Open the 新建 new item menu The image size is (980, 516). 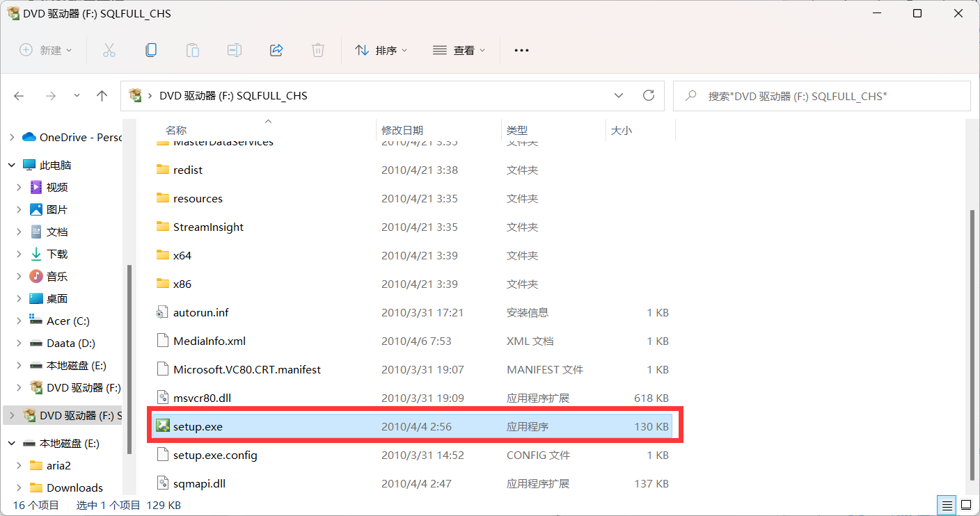[46, 50]
